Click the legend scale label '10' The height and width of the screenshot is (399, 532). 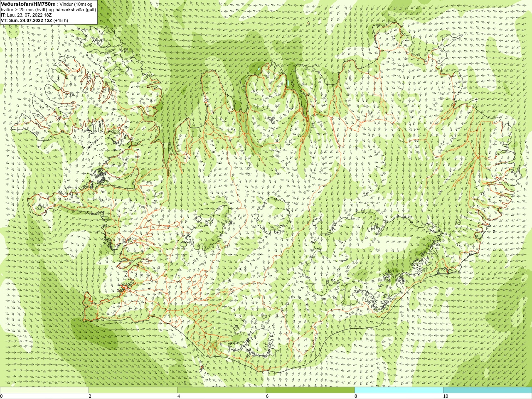[x=445, y=396]
